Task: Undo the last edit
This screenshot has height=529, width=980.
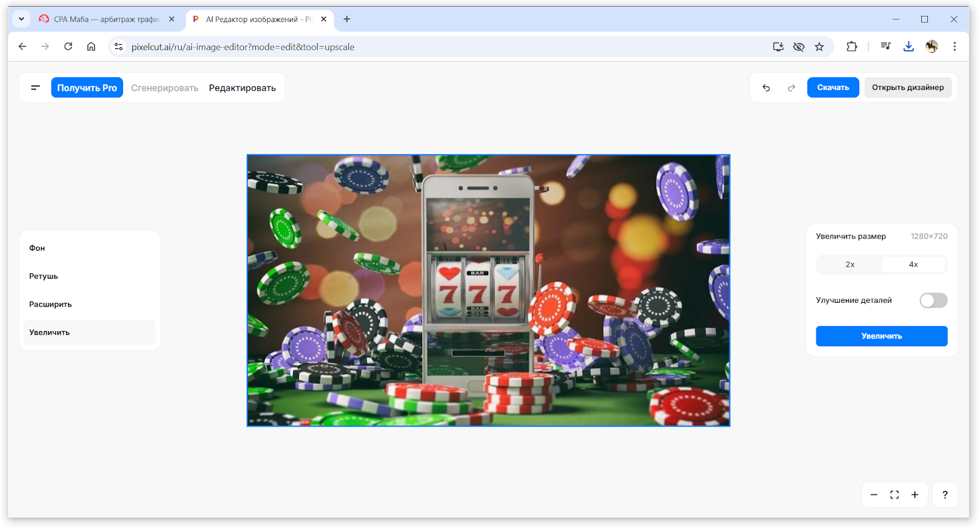Action: pyautogui.click(x=766, y=88)
